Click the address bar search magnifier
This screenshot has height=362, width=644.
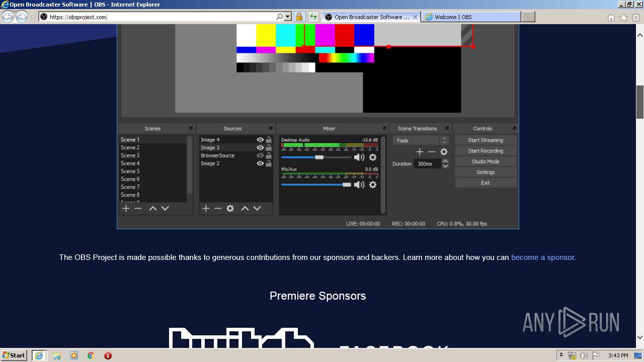click(x=280, y=17)
